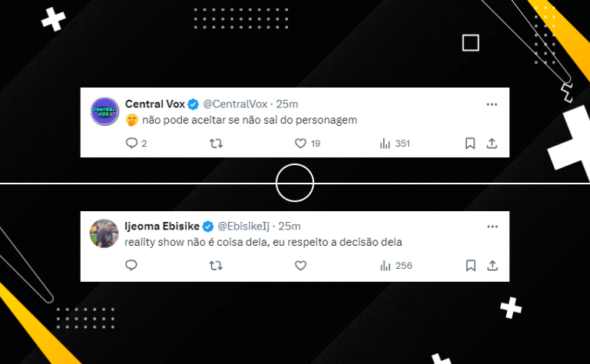This screenshot has width=590, height=364.
Task: Open Ijeoma Ebisike's profile picture
Action: coord(104,233)
